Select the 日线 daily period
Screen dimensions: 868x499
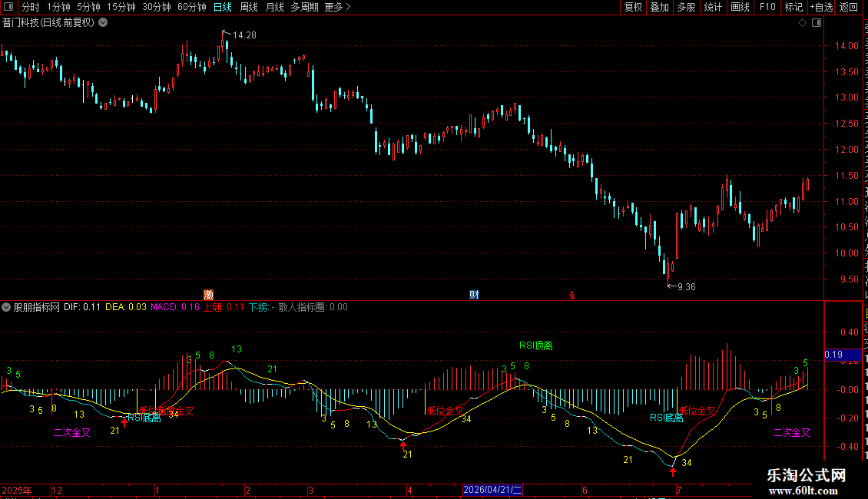(x=223, y=7)
